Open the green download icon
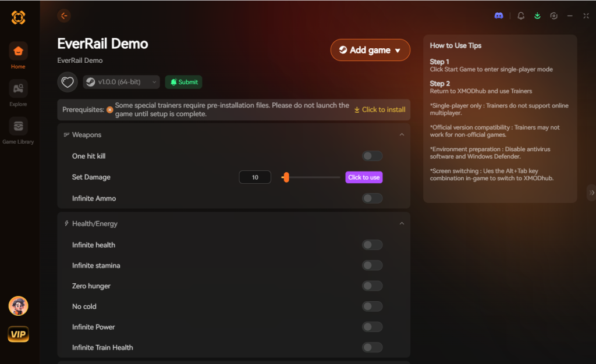The height and width of the screenshot is (364, 596). click(x=537, y=16)
